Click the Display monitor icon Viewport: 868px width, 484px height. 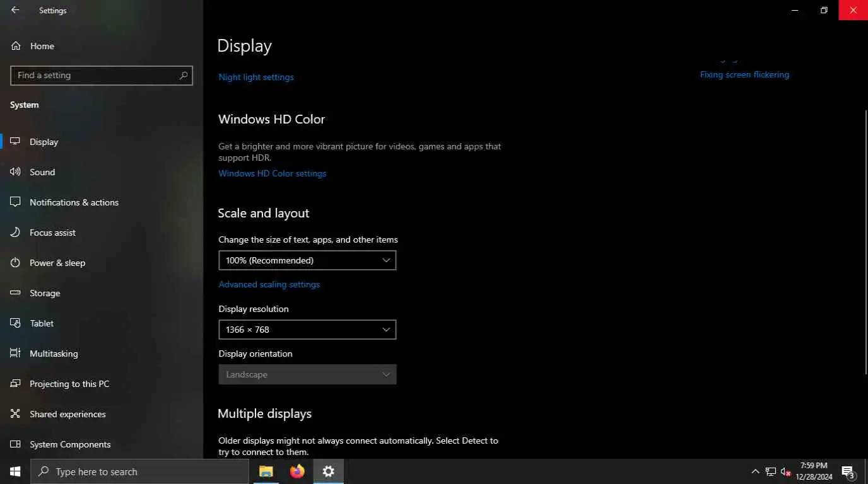16,141
